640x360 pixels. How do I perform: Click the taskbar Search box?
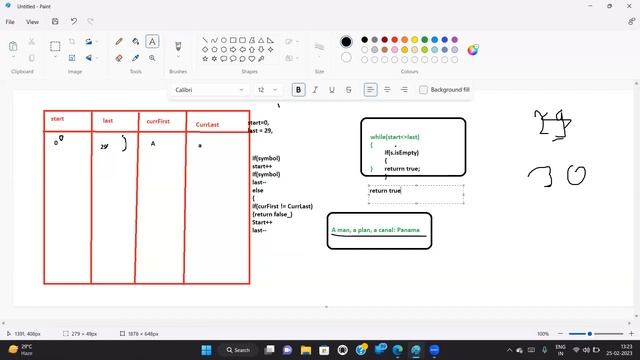click(x=238, y=350)
